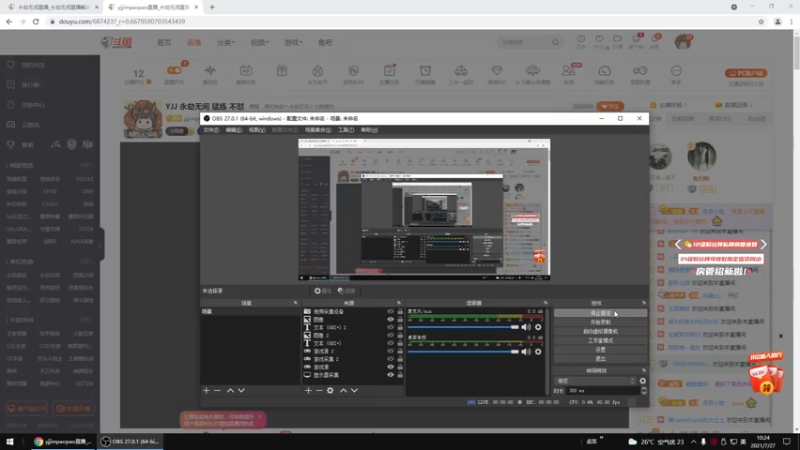Screen dimensions: 800x450
Task: Move source down with Sources panel arrow
Action: (354, 390)
